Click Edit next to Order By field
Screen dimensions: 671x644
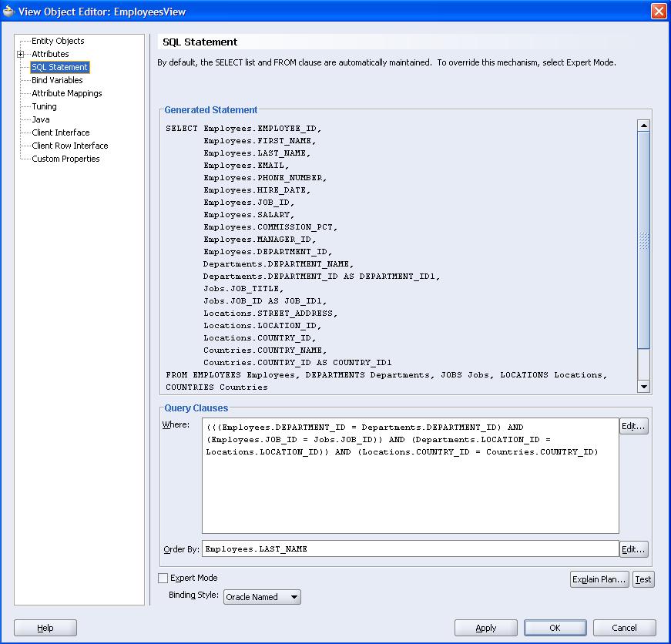pos(633,549)
